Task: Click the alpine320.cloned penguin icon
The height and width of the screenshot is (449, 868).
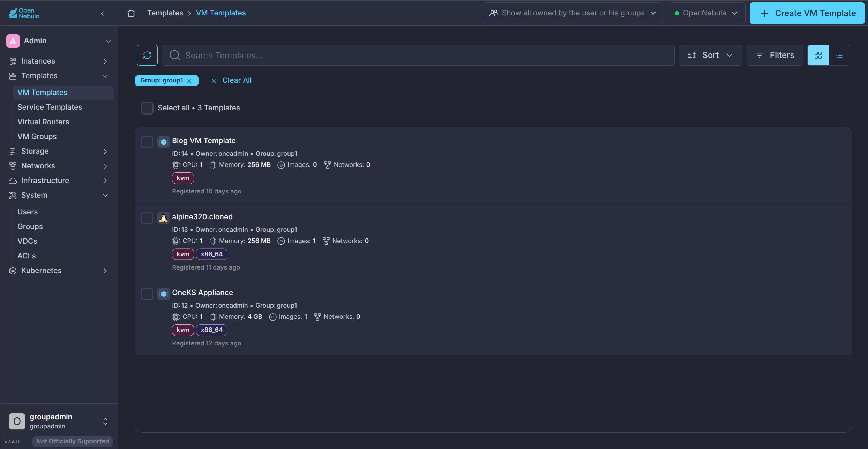Action: click(163, 218)
